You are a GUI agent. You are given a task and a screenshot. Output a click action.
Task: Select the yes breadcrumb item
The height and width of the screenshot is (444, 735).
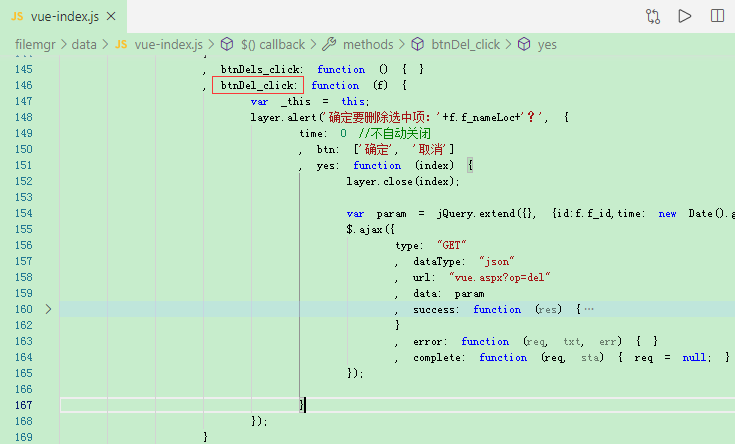tap(547, 45)
